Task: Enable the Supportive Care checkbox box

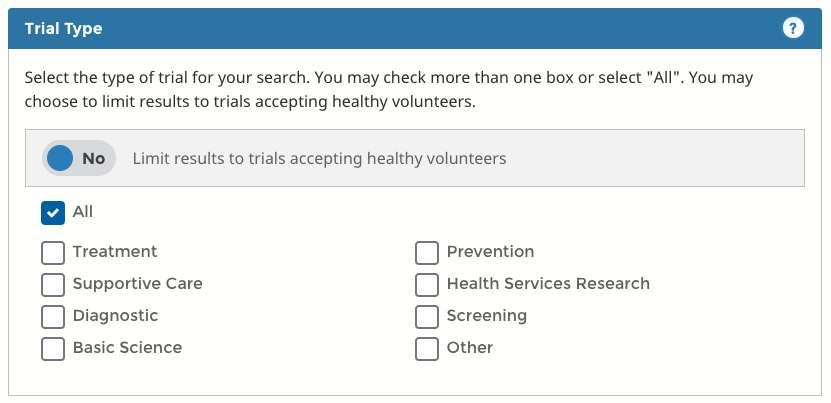Action: (x=53, y=284)
